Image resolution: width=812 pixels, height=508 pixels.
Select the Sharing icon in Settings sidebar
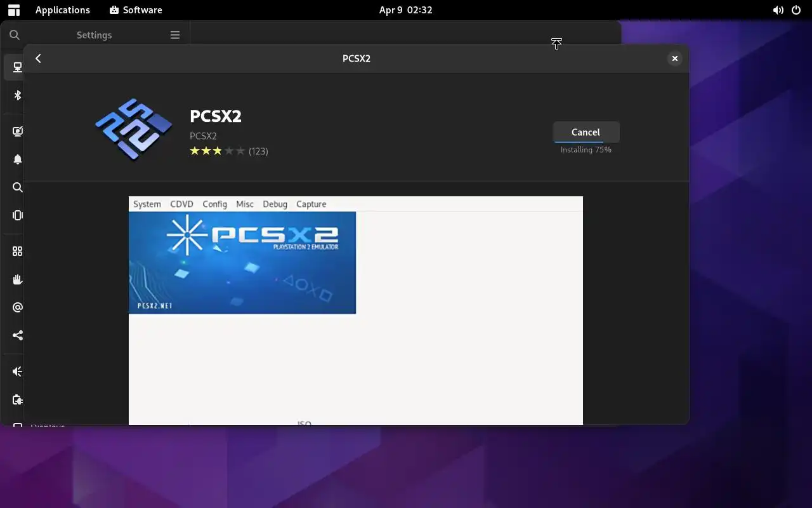(x=17, y=335)
